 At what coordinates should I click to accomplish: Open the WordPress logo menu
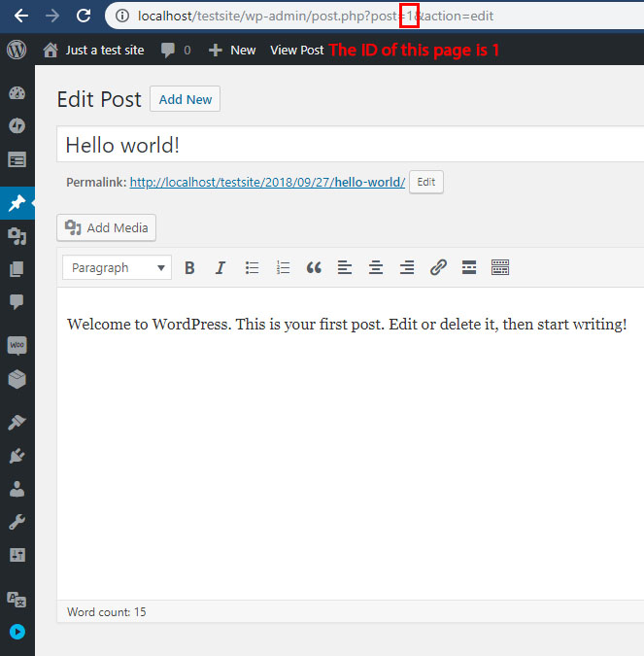17,50
